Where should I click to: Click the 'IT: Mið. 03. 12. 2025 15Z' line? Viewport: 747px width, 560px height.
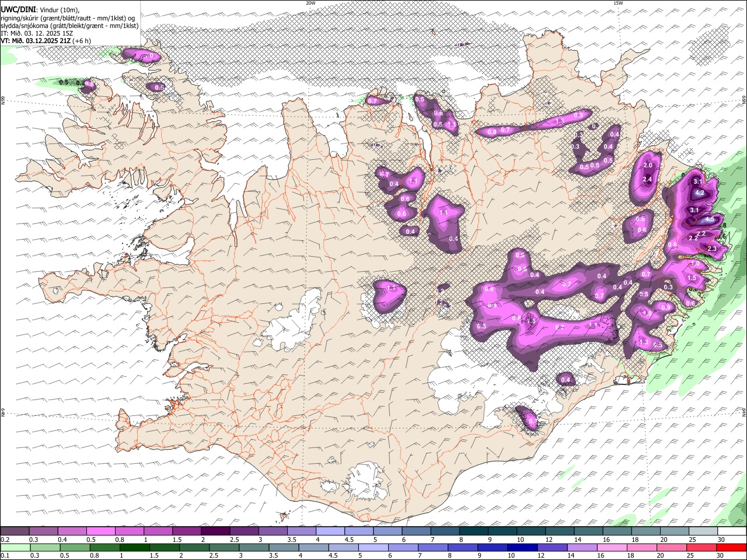click(37, 33)
